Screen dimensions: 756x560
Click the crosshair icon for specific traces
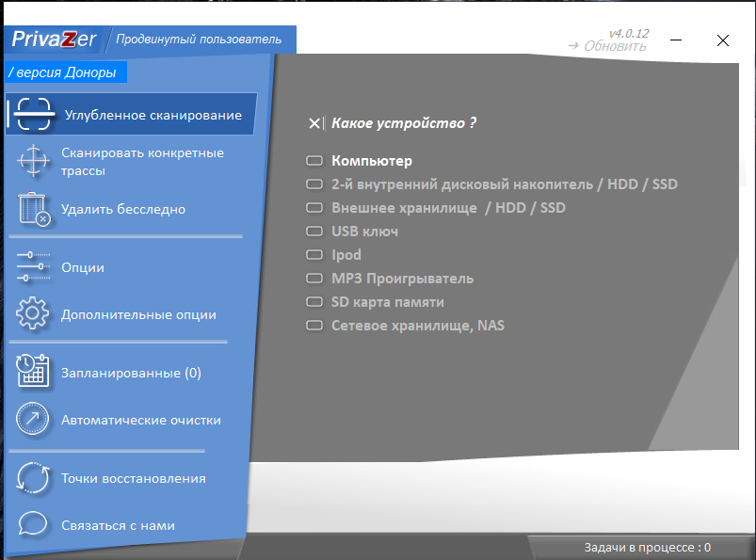click(x=33, y=161)
